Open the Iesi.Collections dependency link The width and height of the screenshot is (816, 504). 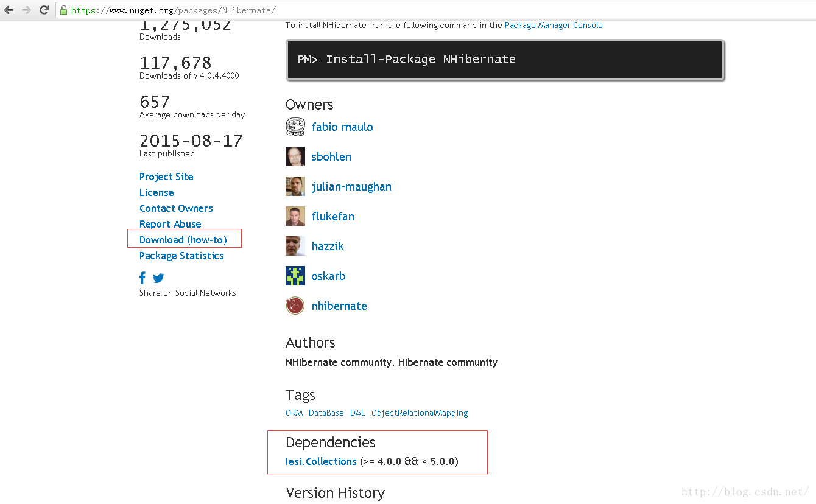point(321,461)
